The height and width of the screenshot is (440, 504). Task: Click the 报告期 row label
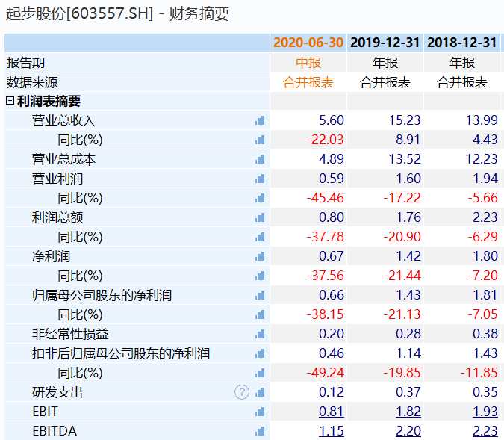[25, 63]
